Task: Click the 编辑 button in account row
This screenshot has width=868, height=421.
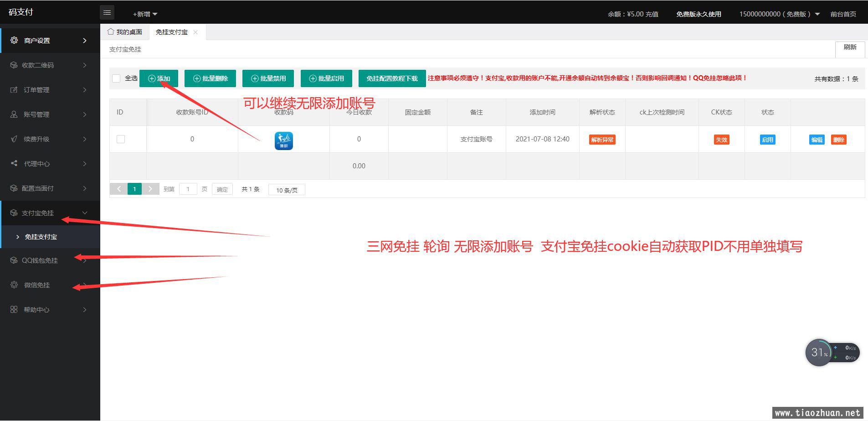Action: pyautogui.click(x=817, y=140)
